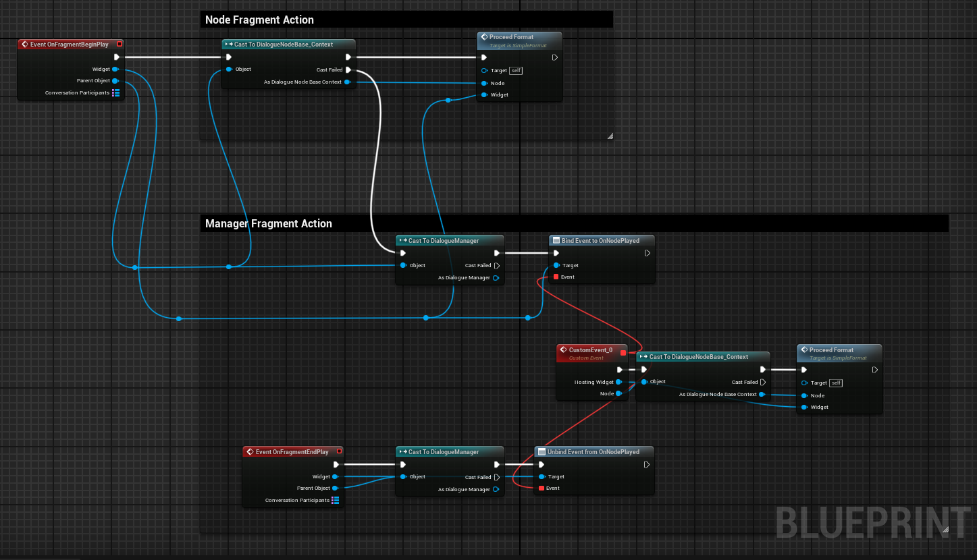Click the Widget pin on OnFragmentEndPlay
The width and height of the screenshot is (977, 560).
335,476
